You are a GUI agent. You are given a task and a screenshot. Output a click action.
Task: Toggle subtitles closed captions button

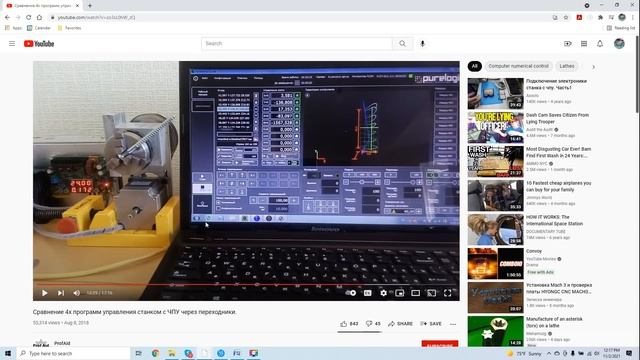[367, 293]
